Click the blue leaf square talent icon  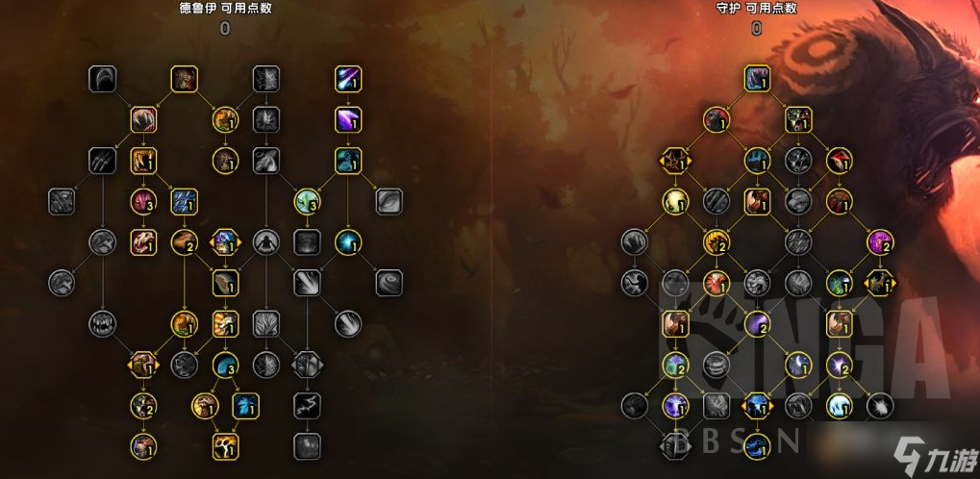tap(245, 406)
